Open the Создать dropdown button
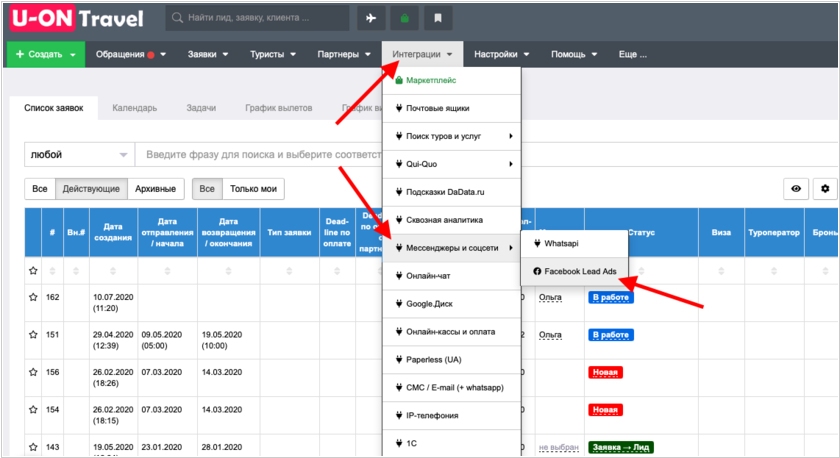Viewport: 840px width, 458px height. pos(46,54)
